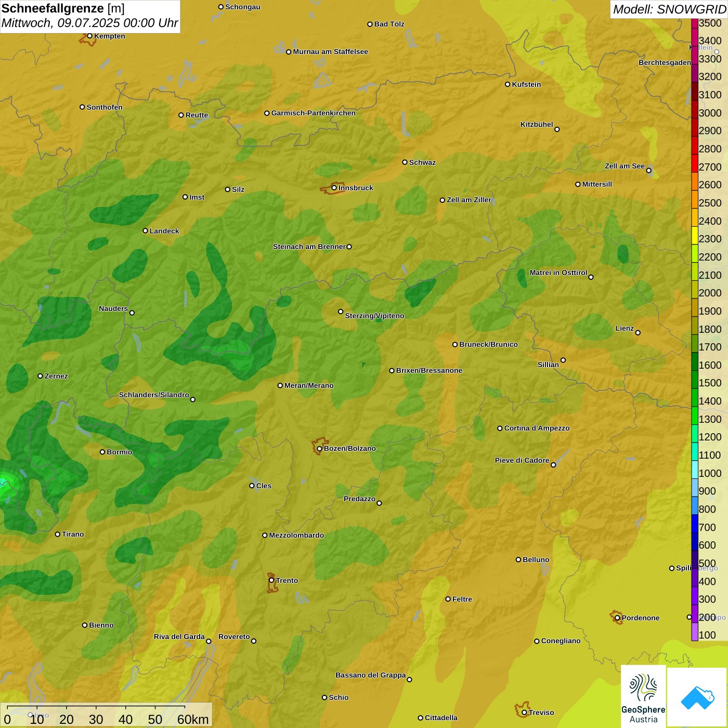
Task: Select the "Schwaz" town label
Action: [x=422, y=162]
